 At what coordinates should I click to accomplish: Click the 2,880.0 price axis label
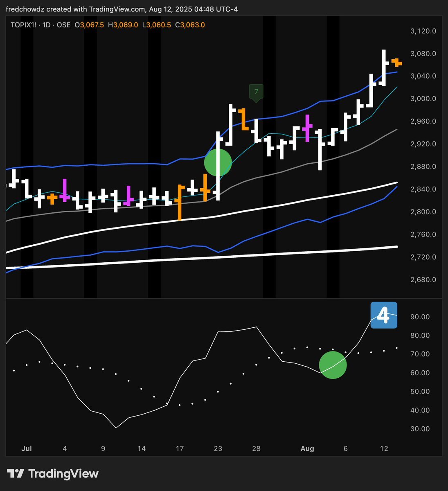pos(423,167)
